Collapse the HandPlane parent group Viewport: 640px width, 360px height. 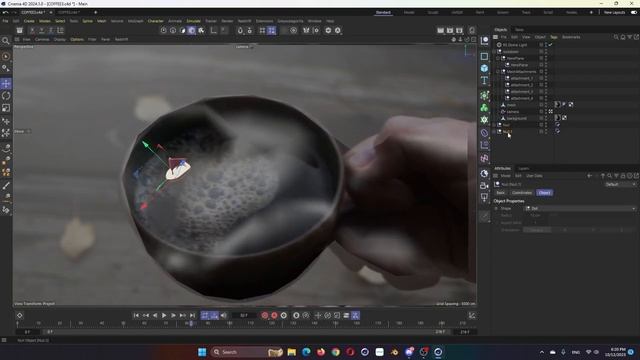[498, 58]
